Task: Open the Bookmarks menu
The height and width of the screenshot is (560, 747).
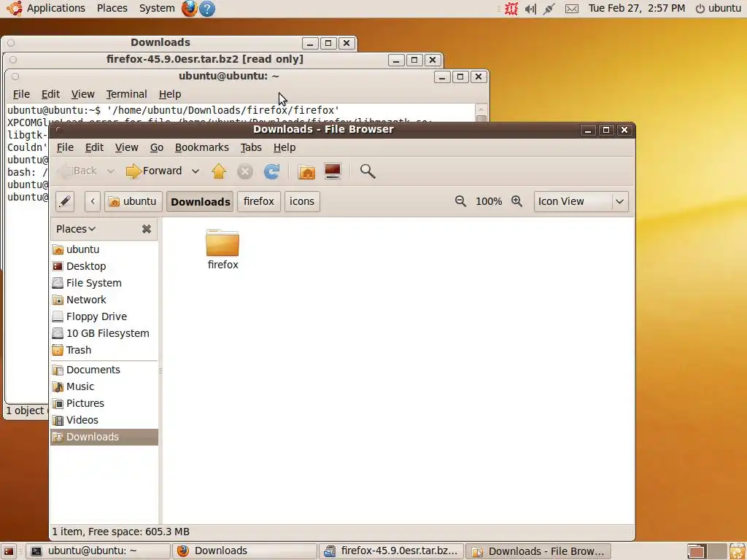Action: (x=202, y=147)
